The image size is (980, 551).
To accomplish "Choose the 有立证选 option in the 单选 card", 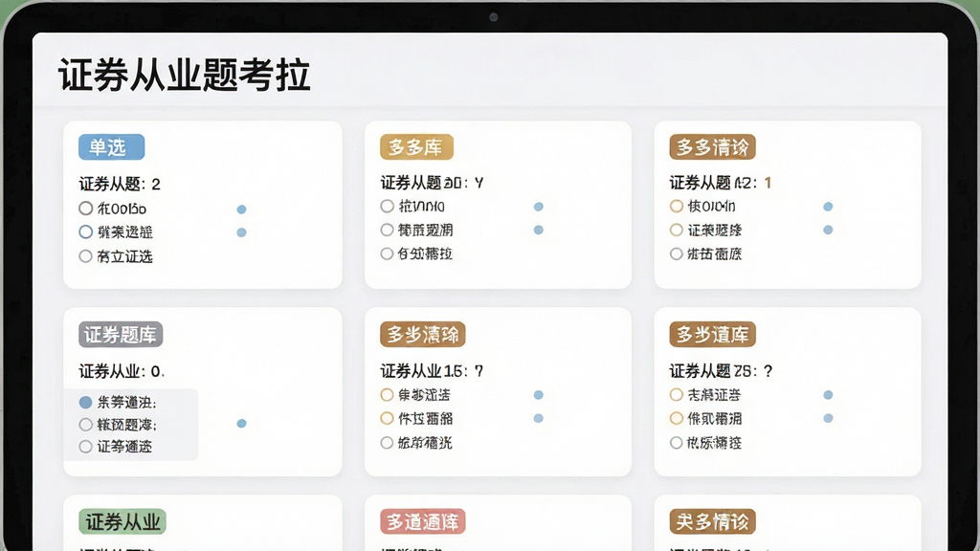I will pos(85,256).
